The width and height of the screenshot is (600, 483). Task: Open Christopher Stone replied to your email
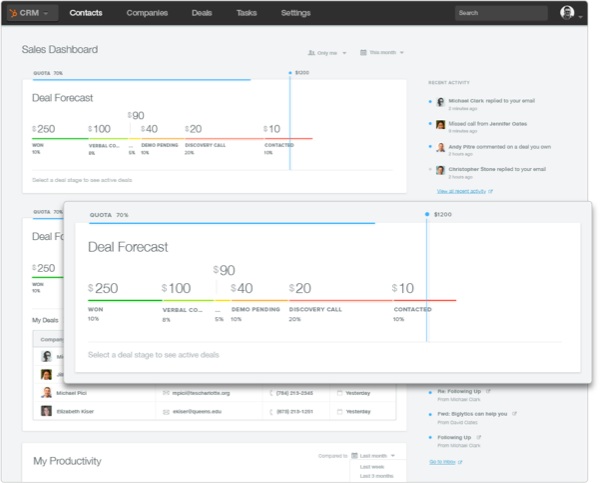(x=497, y=169)
